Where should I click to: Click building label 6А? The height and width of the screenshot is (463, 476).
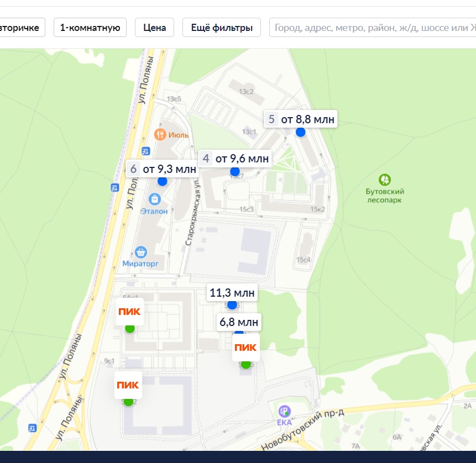(397, 437)
